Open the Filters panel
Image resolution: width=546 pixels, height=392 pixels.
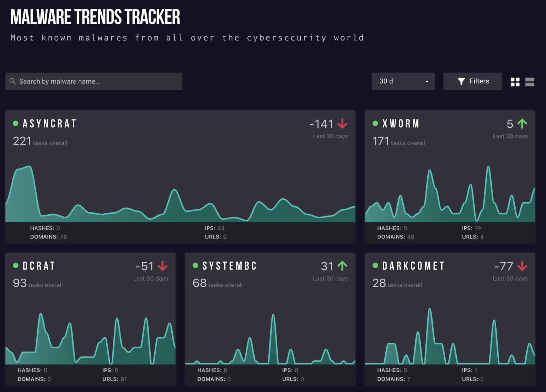472,81
